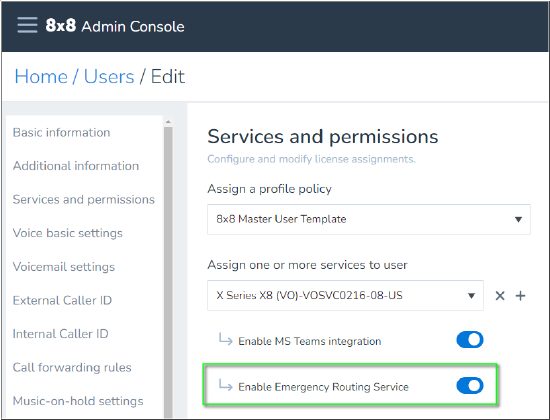Click the 8x8 Admin Console logo
550x420 pixels.
click(x=115, y=26)
